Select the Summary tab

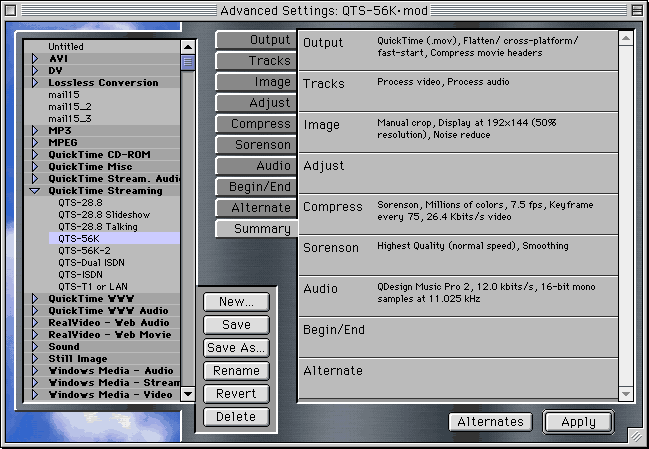[x=257, y=229]
